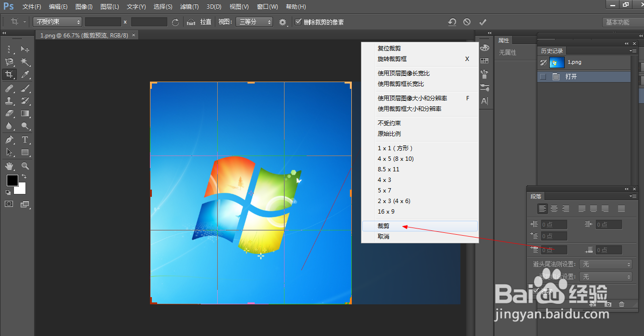
Task: Left align text in Paragraph panel
Action: [543, 209]
